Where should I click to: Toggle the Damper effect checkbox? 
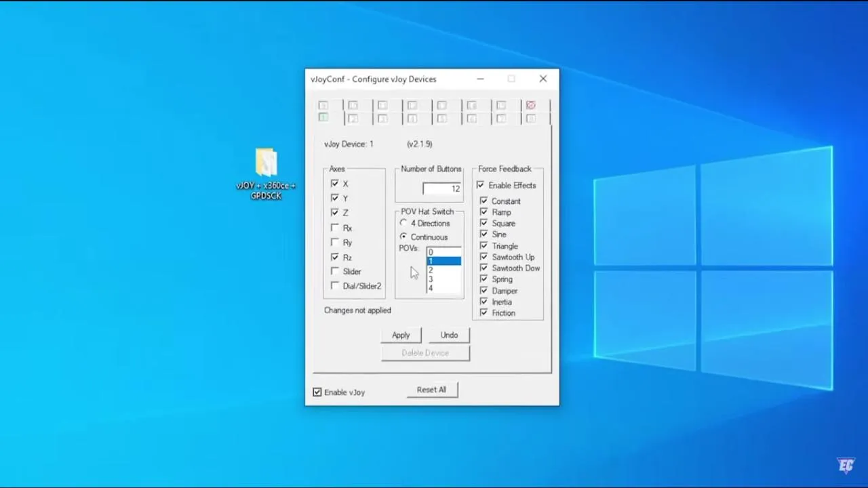484,290
